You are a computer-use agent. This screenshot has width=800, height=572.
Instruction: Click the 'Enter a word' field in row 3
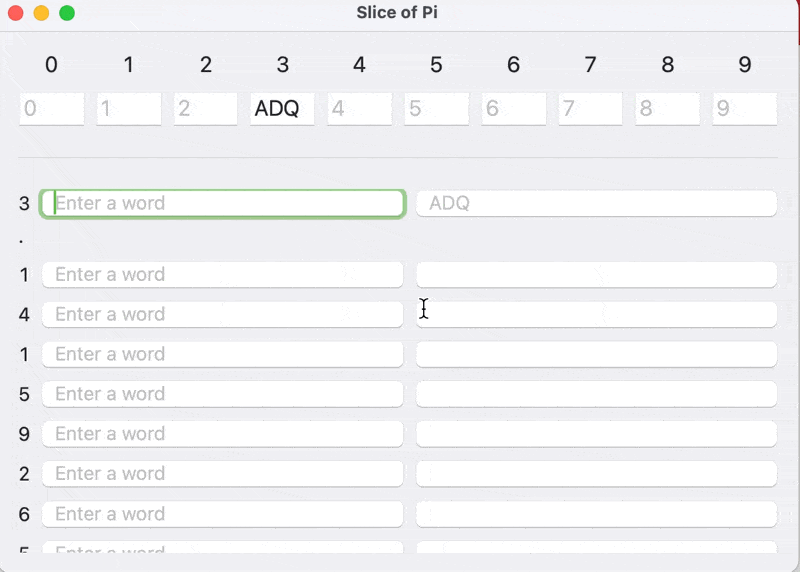[x=222, y=204]
